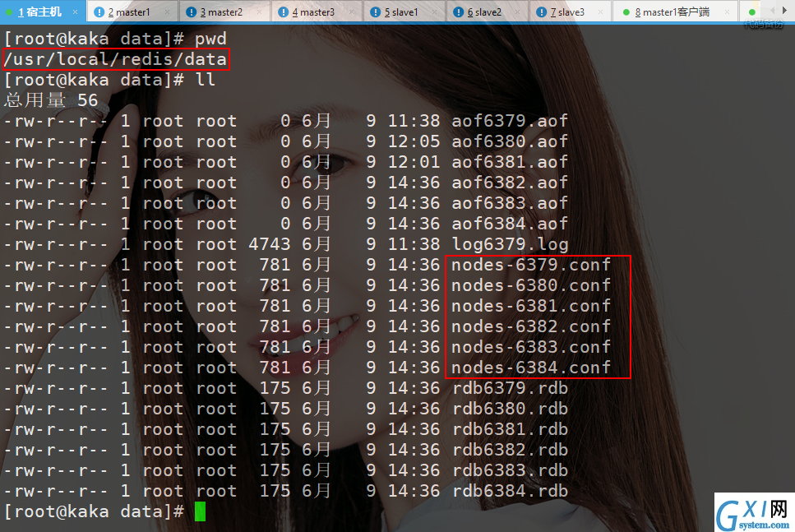Click the file name rdb6382.rdb

510,450
